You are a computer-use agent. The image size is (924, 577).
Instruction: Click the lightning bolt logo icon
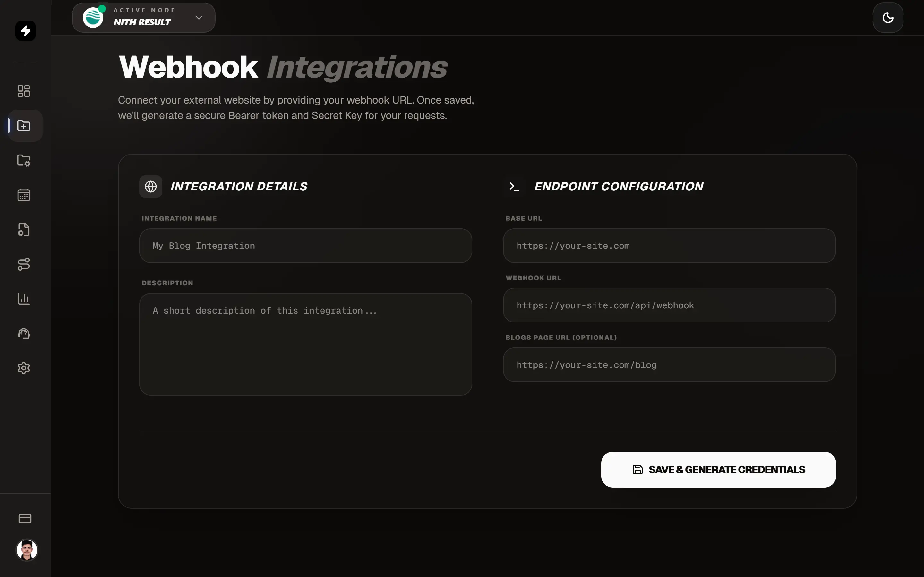point(26,30)
